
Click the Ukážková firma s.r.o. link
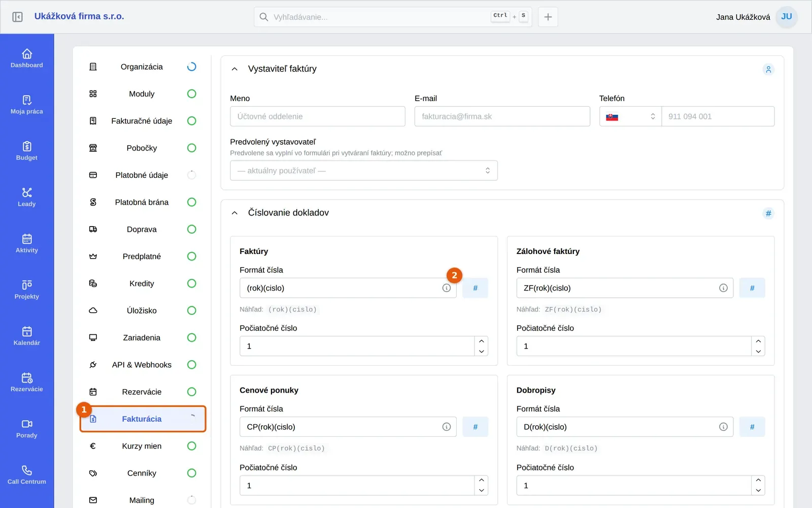click(x=79, y=16)
